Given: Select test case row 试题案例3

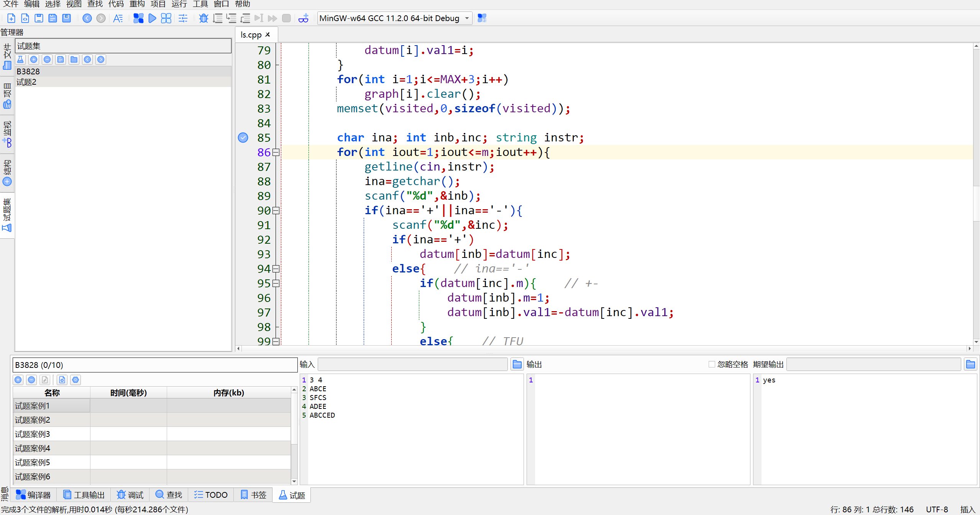Looking at the screenshot, I should tap(152, 434).
